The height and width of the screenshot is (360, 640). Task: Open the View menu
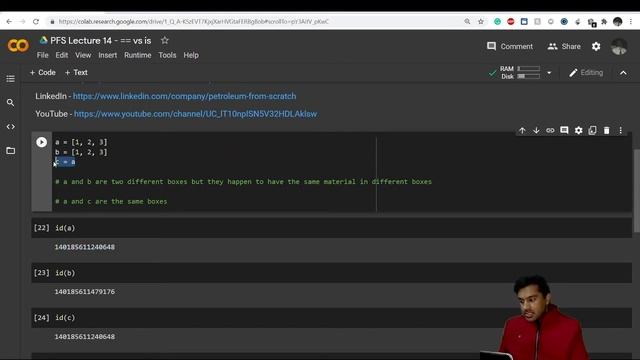[83, 55]
